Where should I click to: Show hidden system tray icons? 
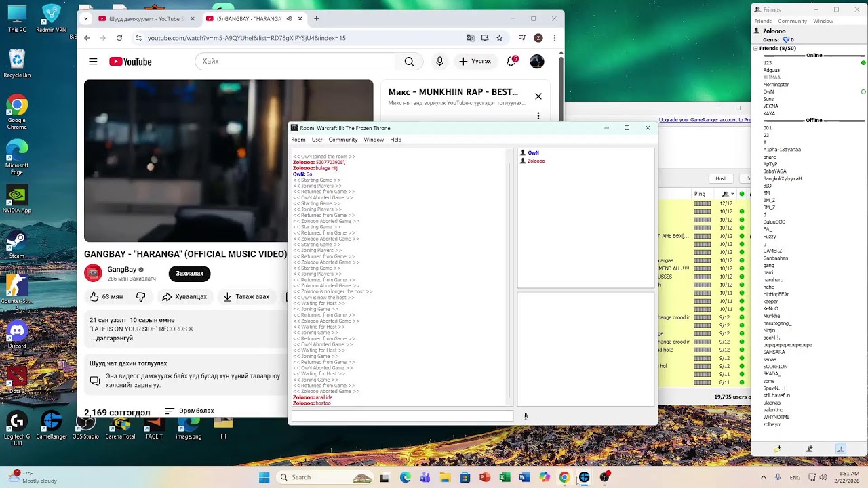click(764, 477)
